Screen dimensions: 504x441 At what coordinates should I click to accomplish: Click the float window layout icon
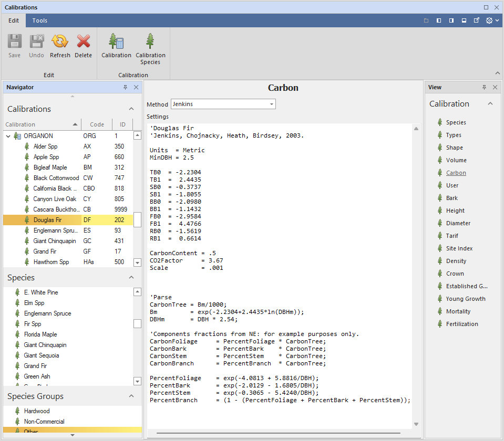477,20
